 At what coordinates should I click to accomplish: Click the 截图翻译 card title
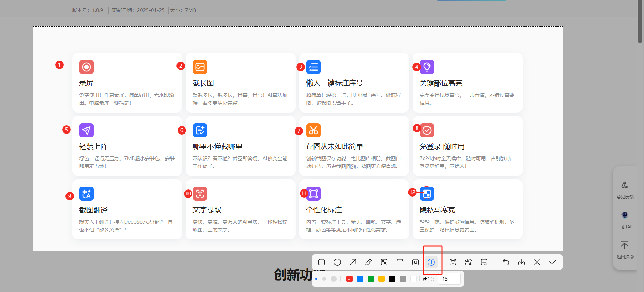click(x=93, y=210)
